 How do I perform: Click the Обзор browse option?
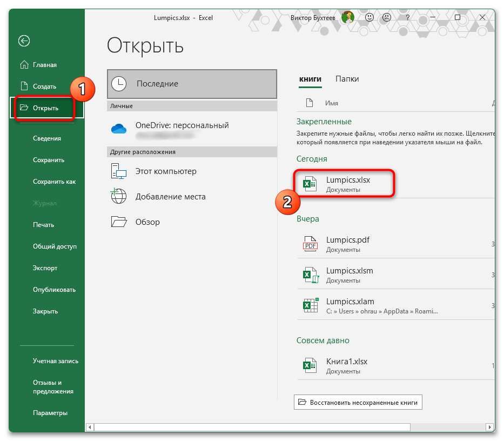(x=192, y=222)
